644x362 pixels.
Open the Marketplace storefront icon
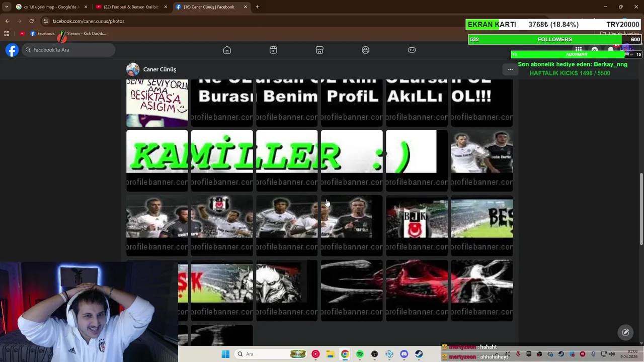(x=319, y=50)
